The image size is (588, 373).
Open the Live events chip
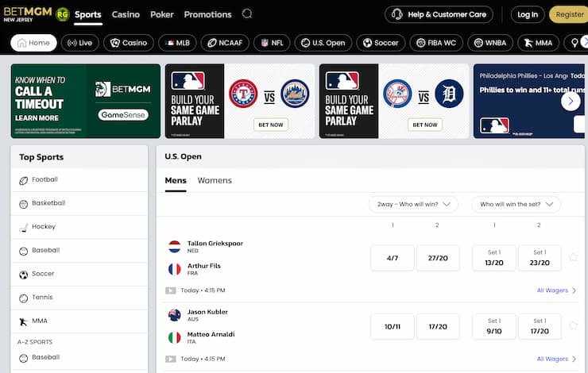[x=80, y=43]
